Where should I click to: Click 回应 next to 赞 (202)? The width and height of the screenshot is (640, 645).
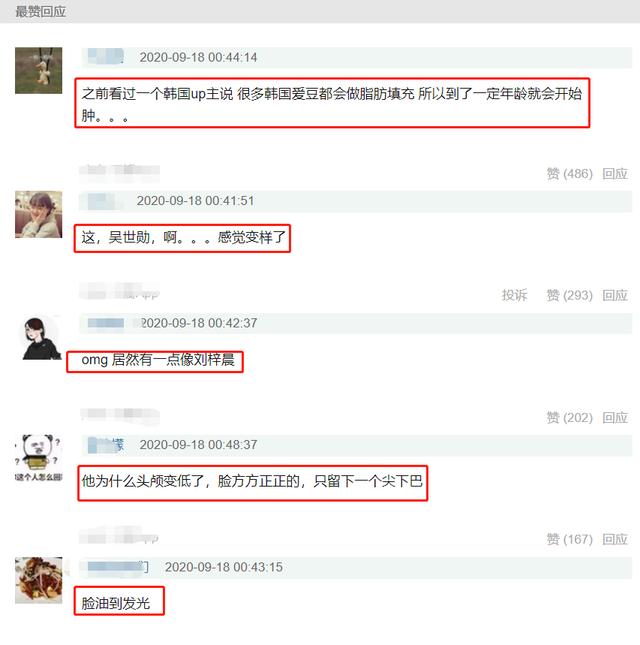(x=615, y=418)
